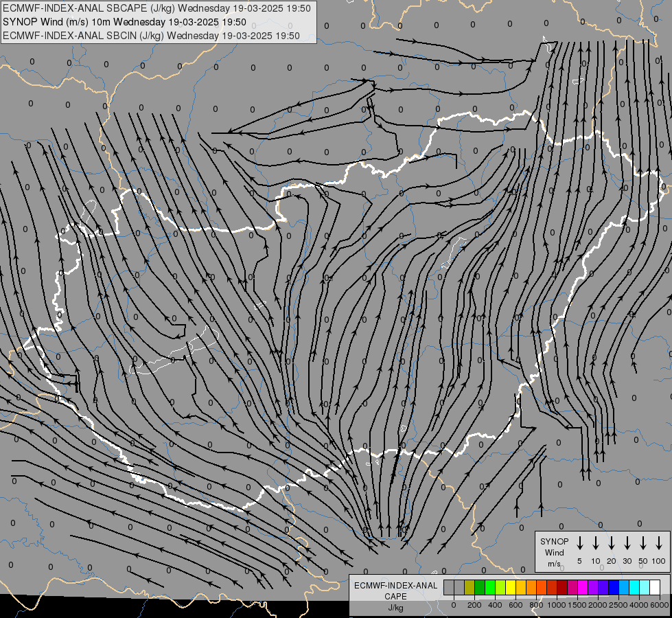The image size is (672, 618).
Task: Click the 200 tick label on CAPE scale
Action: [474, 605]
